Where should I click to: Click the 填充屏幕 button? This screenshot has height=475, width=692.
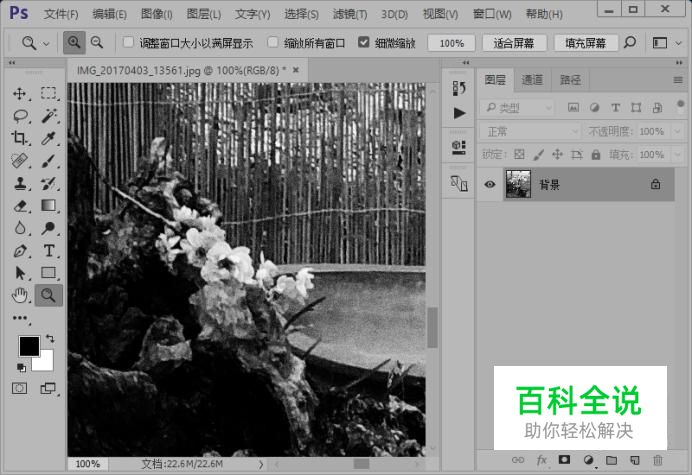pyautogui.click(x=585, y=43)
